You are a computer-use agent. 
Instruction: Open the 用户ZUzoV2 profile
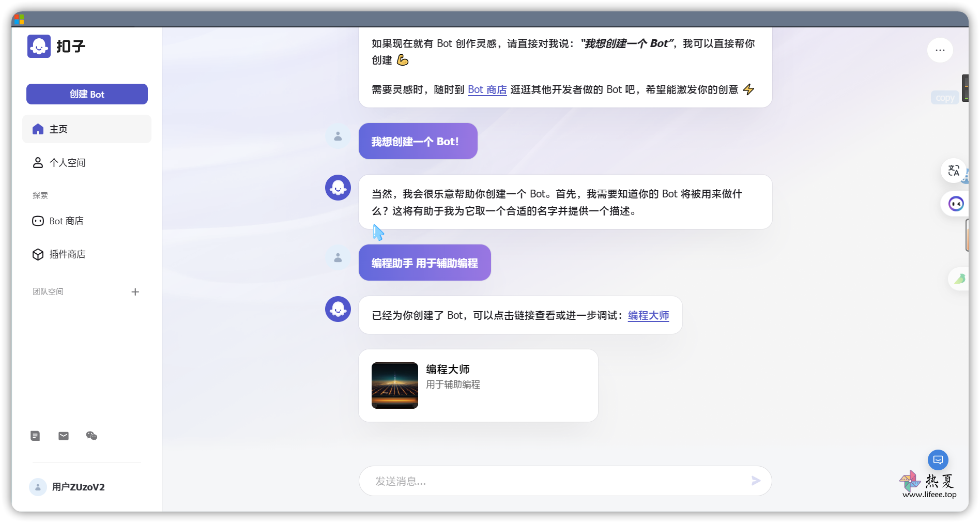pyautogui.click(x=78, y=487)
